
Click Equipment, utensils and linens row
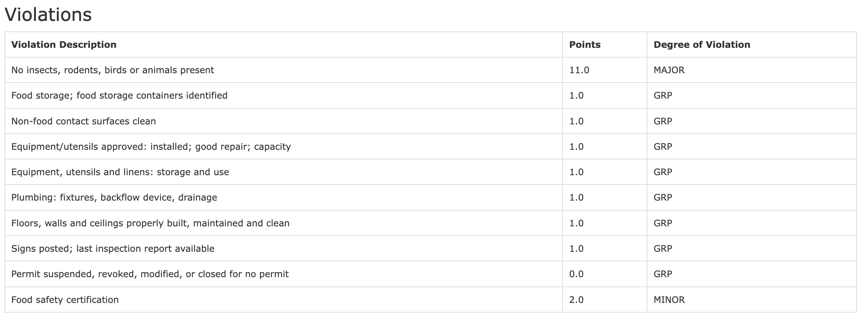[x=120, y=172]
